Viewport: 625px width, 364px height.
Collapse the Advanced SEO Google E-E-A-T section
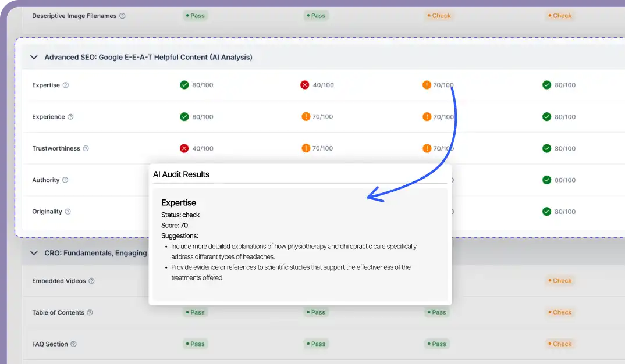coord(34,58)
